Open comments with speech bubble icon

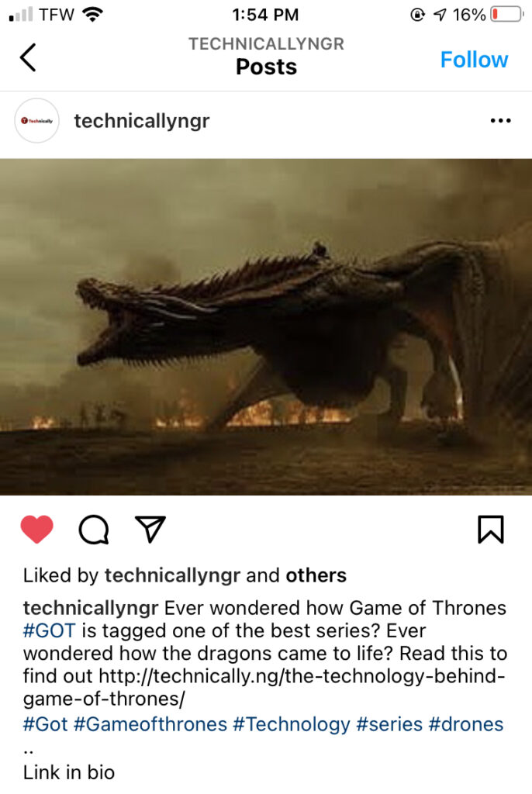(94, 530)
